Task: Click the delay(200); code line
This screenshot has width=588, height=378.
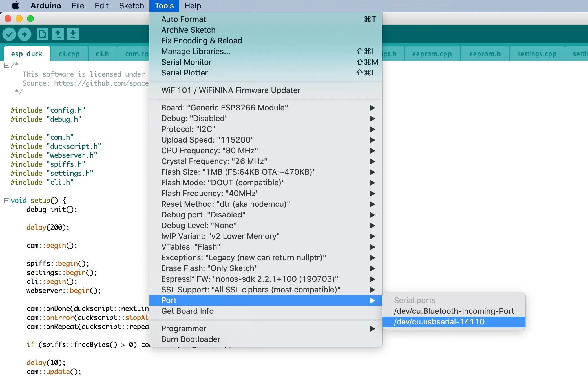Action: click(x=48, y=227)
